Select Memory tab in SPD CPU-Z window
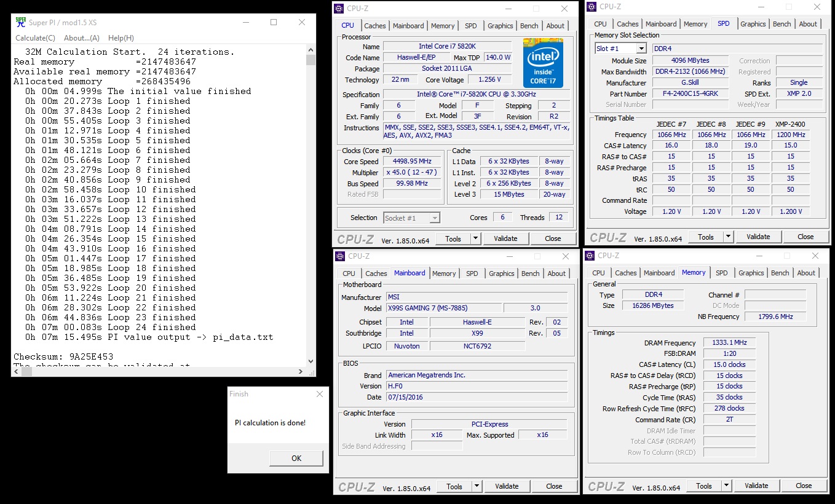 pos(695,24)
